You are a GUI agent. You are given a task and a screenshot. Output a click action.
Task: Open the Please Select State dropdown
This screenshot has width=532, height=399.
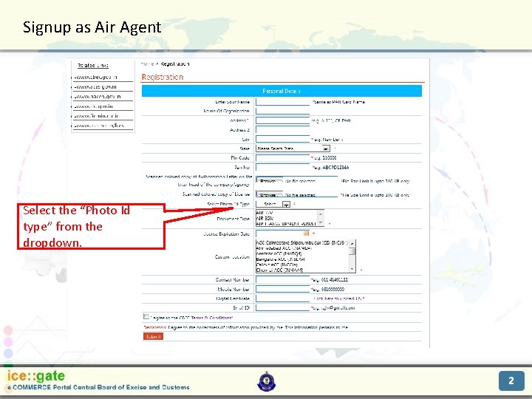(x=293, y=149)
